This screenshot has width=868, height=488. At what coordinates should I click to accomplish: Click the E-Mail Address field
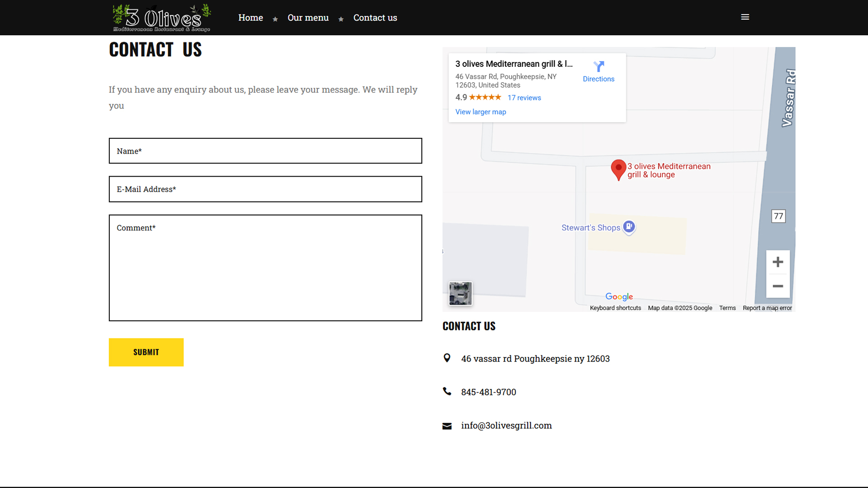pyautogui.click(x=265, y=189)
